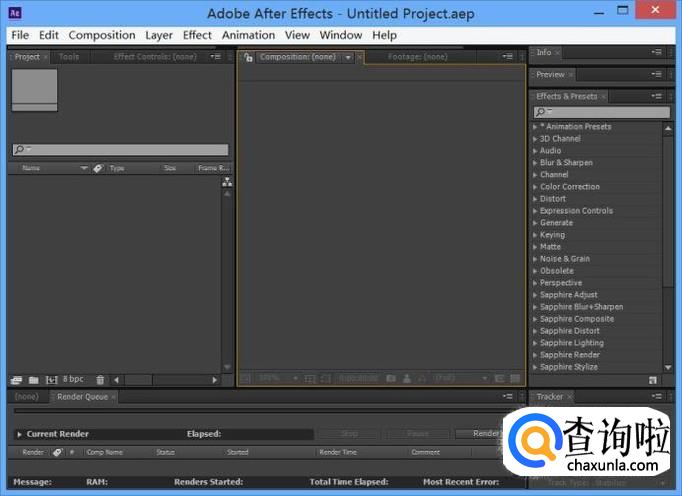682x496 pixels.
Task: Expand the Sapphire Lighting category
Action: click(535, 343)
